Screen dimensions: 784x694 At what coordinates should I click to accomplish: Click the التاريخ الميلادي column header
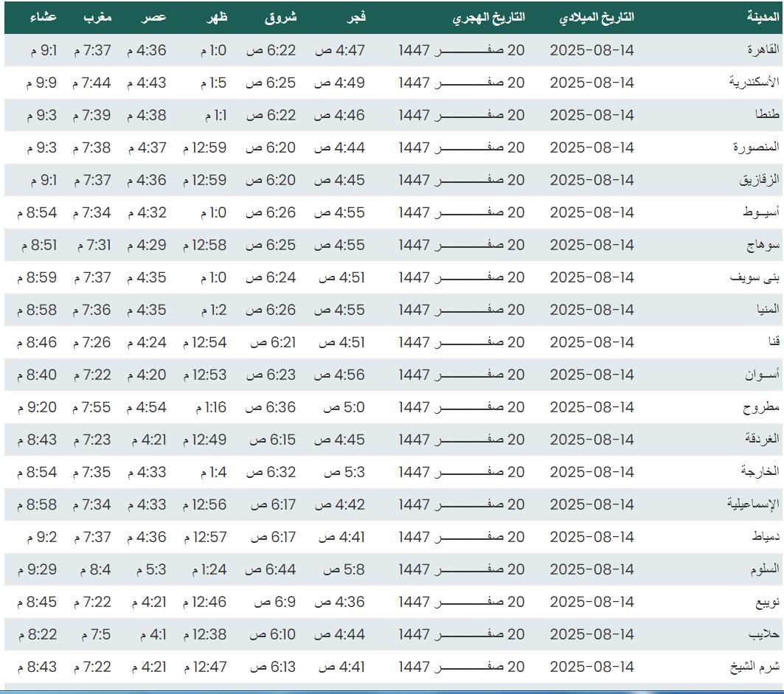click(x=597, y=18)
